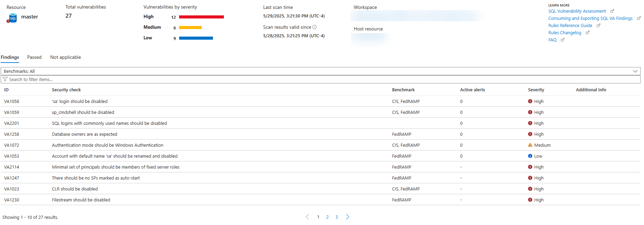Click the SQL master database resource icon
Viewport: 644px width, 225px height.
[12, 18]
